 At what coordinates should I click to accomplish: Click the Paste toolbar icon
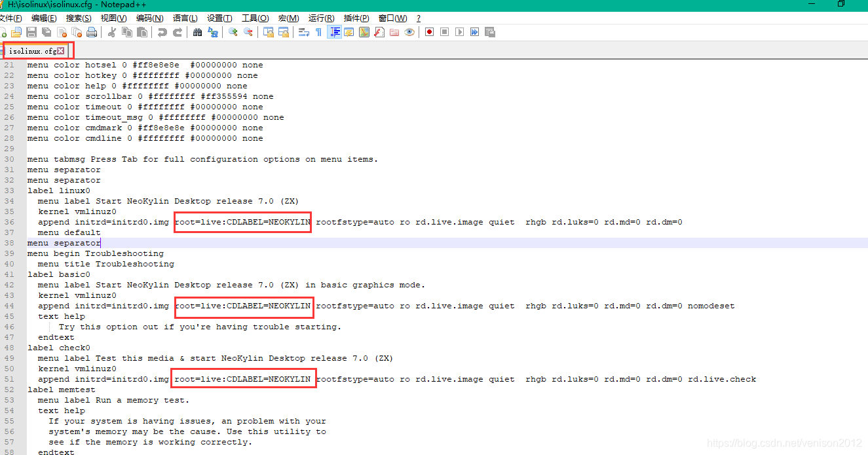pos(142,32)
